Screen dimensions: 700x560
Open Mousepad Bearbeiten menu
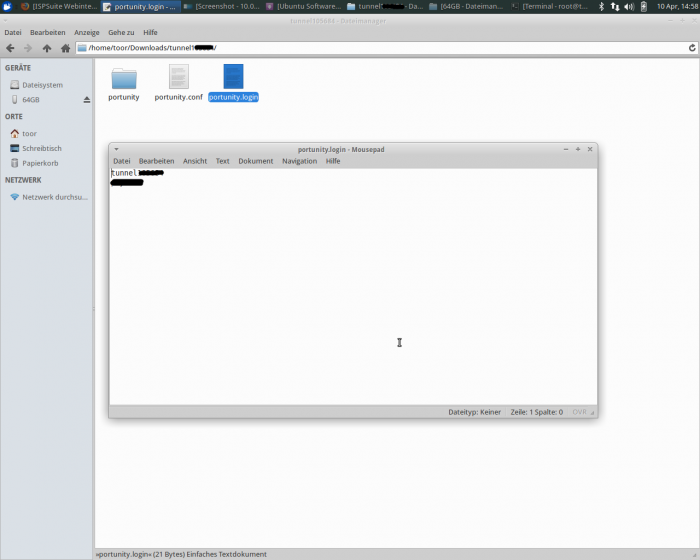(x=156, y=161)
